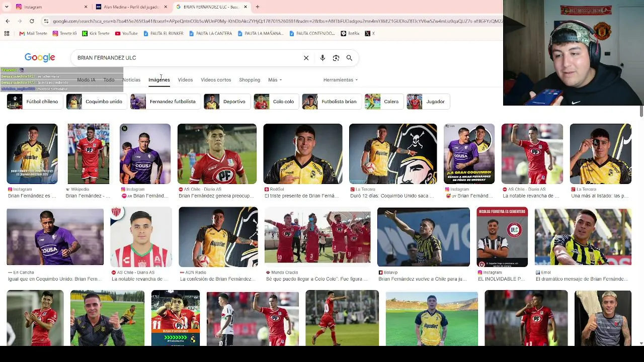Viewport: 644px width, 362px height.
Task: Open the PAUTA CONTENIDO bookmark
Action: (312, 34)
